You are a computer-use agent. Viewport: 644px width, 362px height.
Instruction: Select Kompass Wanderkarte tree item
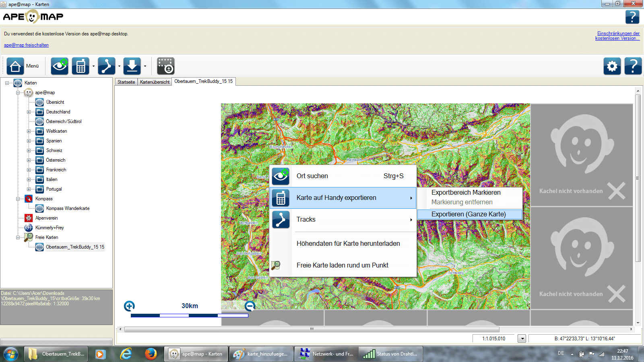pyautogui.click(x=68, y=208)
